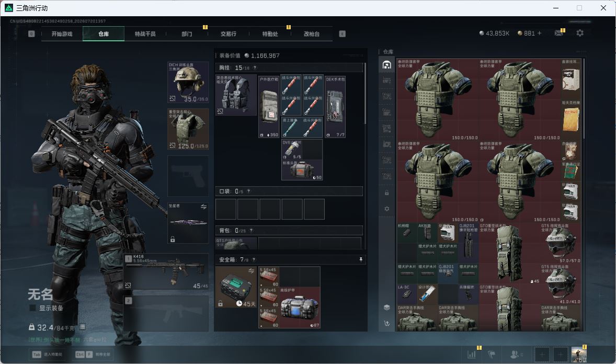
Task: Select the 高级护甲 repair kit in the safe box
Action: click(x=299, y=308)
